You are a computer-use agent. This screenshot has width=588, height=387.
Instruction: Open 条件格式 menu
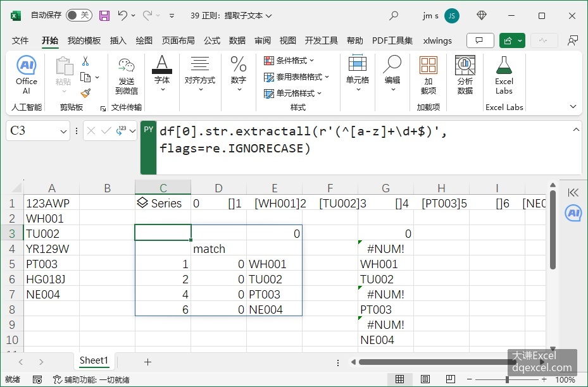click(289, 61)
